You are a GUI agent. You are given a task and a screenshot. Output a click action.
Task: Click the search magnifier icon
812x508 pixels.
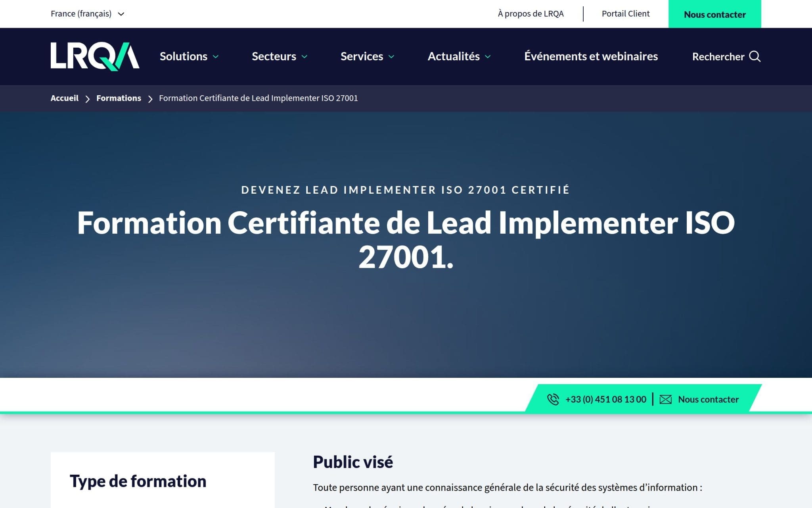pos(755,57)
